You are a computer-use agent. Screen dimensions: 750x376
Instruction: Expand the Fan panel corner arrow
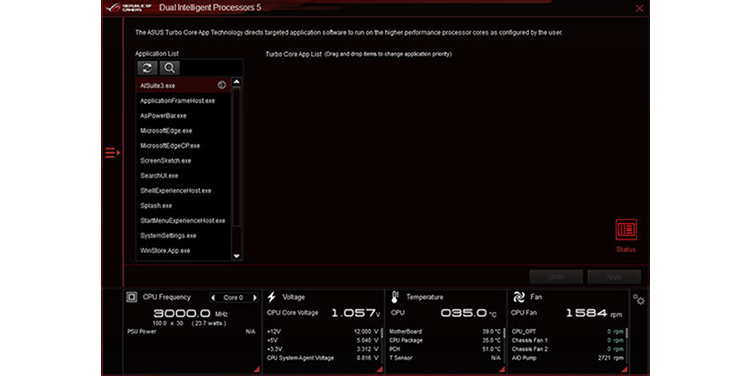pyautogui.click(x=624, y=369)
